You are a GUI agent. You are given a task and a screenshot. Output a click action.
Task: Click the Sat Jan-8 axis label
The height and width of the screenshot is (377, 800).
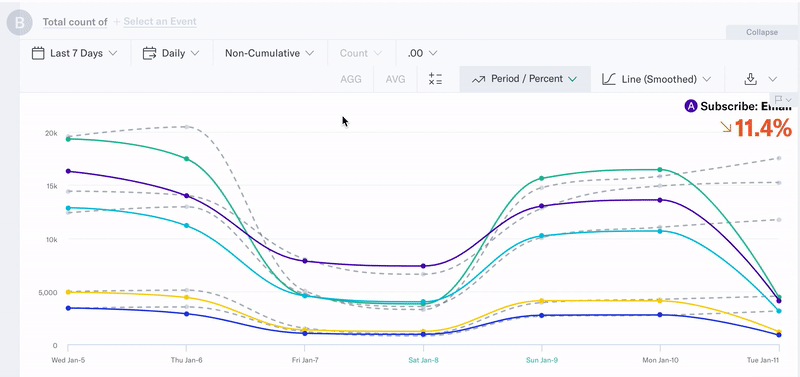tap(423, 360)
